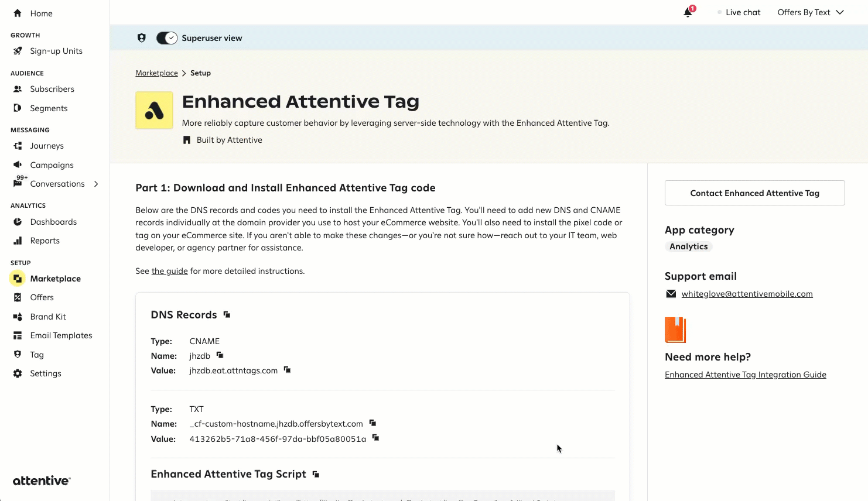This screenshot has width=868, height=501.
Task: Copy the TXT record value
Action: pos(375,438)
